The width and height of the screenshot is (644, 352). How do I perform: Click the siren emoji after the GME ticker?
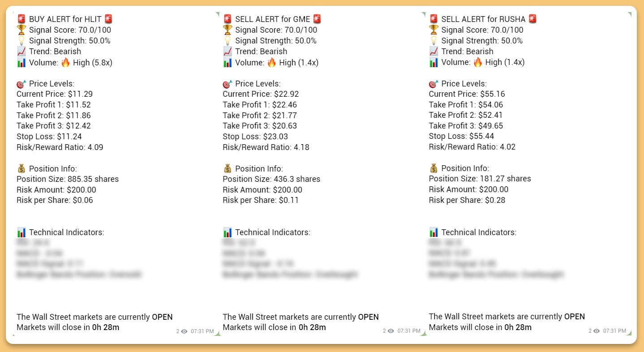coord(317,19)
